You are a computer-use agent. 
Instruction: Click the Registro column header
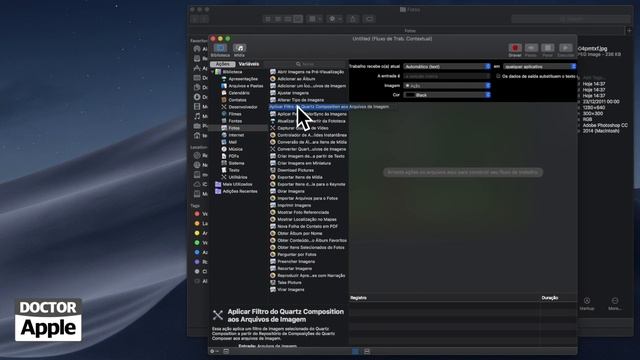click(358, 298)
